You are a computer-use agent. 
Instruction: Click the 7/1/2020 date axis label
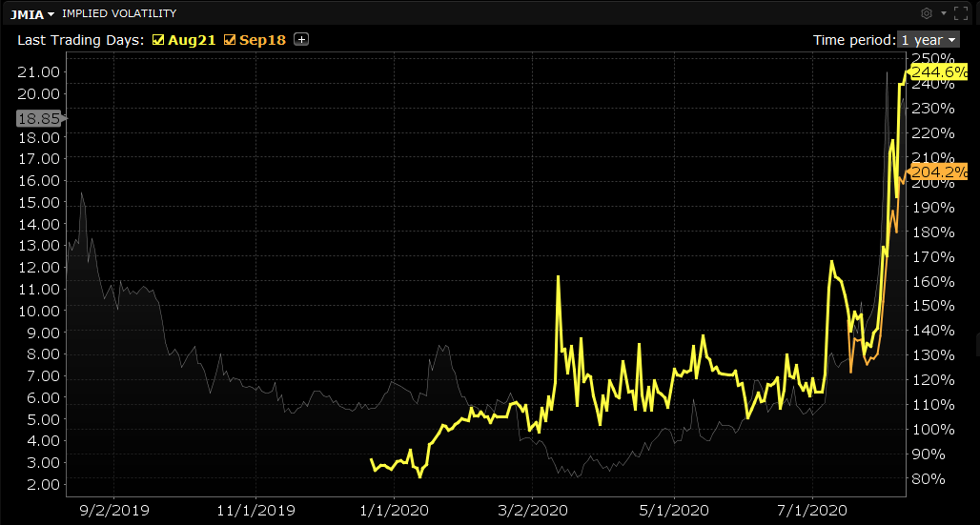point(811,510)
